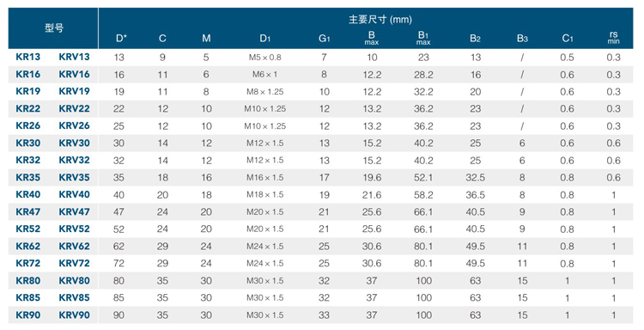Viewport: 644px width, 330px height.
Task: Click the M8 × 1.25 thread cell
Action: (x=265, y=92)
